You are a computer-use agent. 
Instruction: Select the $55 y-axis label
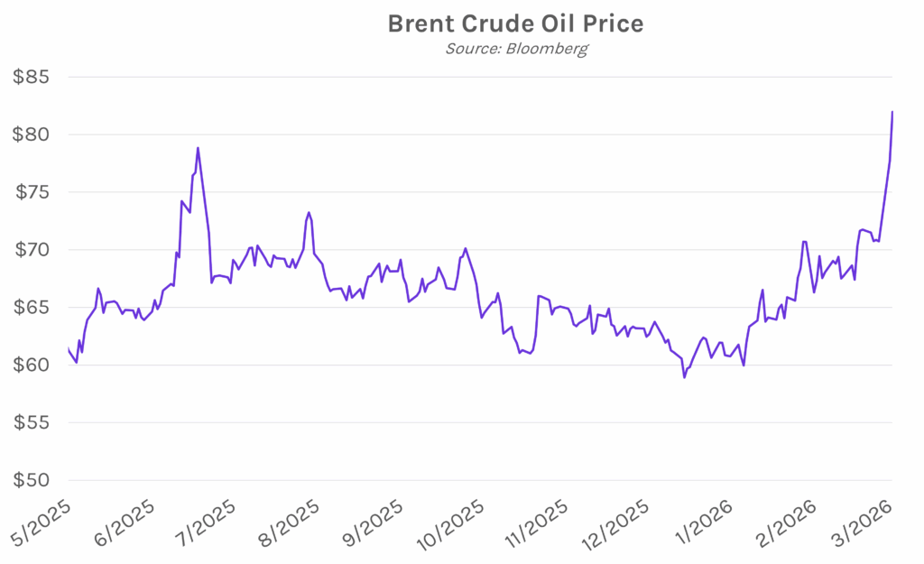[x=31, y=423]
